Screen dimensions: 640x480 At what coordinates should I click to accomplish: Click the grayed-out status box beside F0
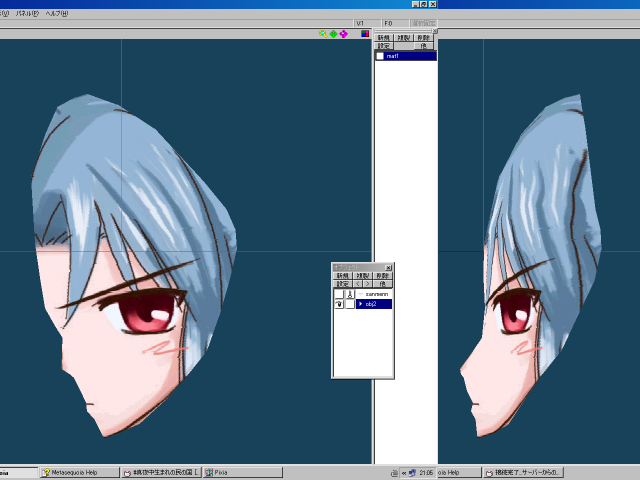(424, 23)
